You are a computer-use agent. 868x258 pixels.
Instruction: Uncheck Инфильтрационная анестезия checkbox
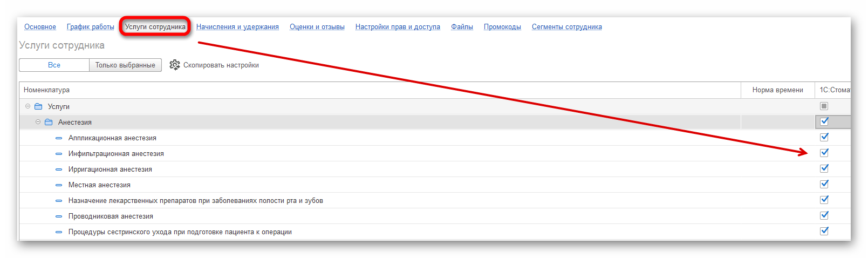click(824, 153)
